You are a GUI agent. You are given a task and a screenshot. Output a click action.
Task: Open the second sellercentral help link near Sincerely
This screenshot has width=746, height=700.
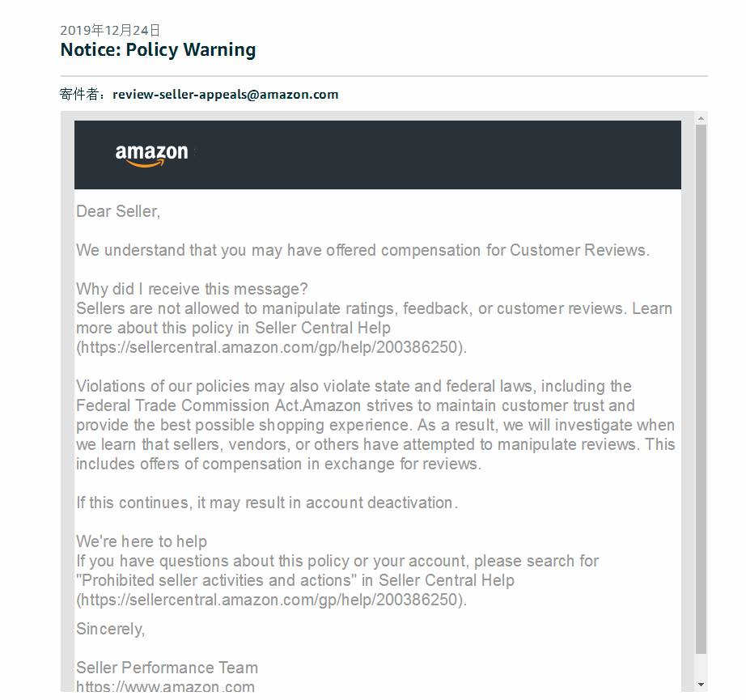tap(272, 600)
